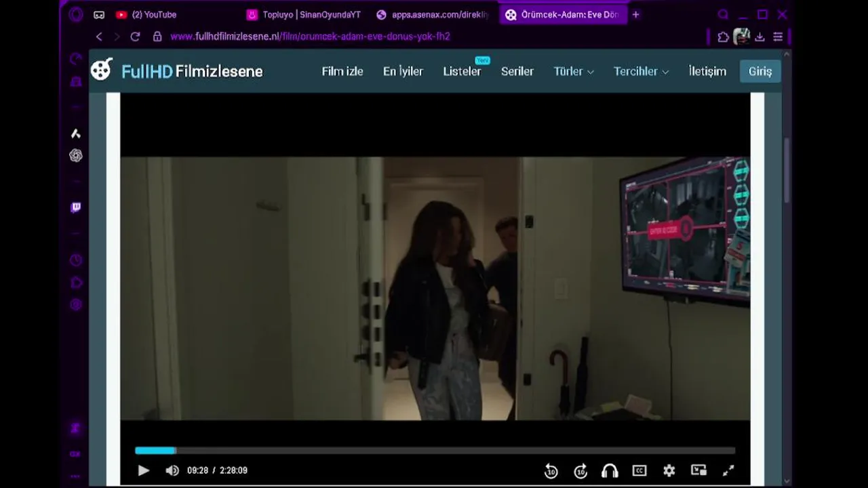Play the paused video
Image resolution: width=868 pixels, height=488 pixels.
click(x=143, y=470)
